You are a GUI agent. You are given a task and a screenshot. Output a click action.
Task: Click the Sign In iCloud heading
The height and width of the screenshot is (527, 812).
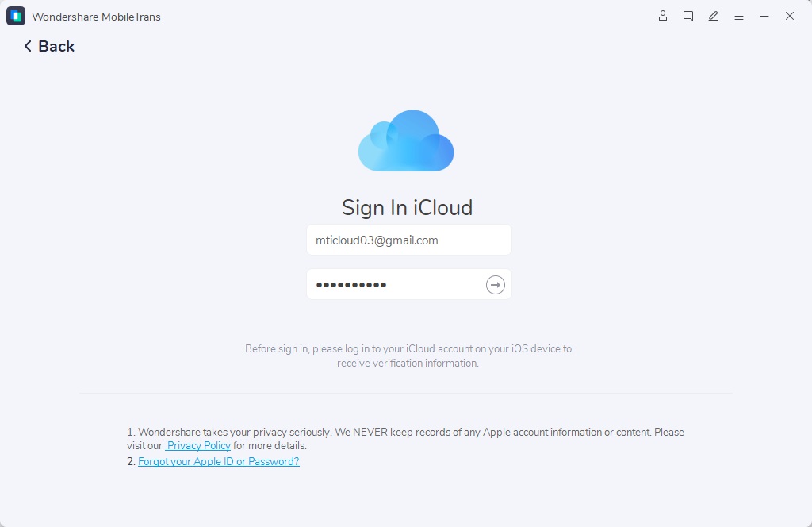(x=407, y=208)
